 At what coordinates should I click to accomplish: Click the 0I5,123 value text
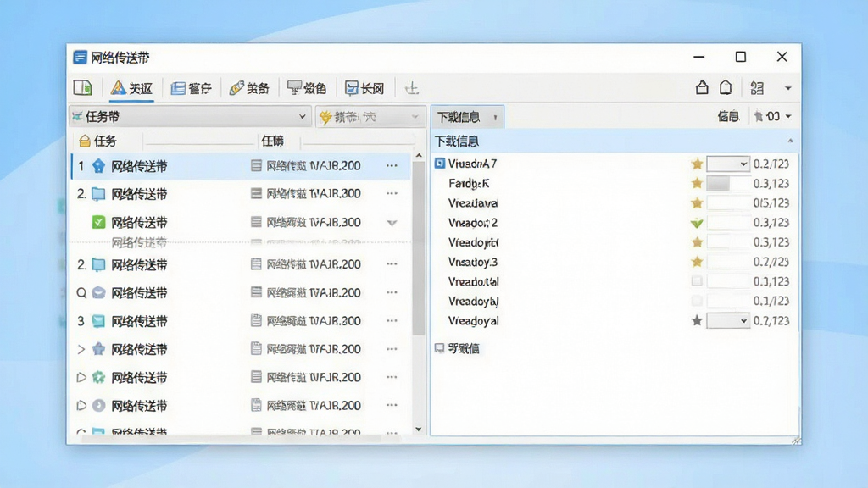[x=771, y=203]
